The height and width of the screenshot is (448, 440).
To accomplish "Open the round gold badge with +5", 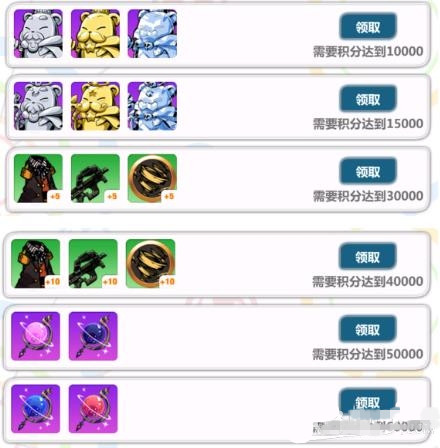I will (x=152, y=178).
